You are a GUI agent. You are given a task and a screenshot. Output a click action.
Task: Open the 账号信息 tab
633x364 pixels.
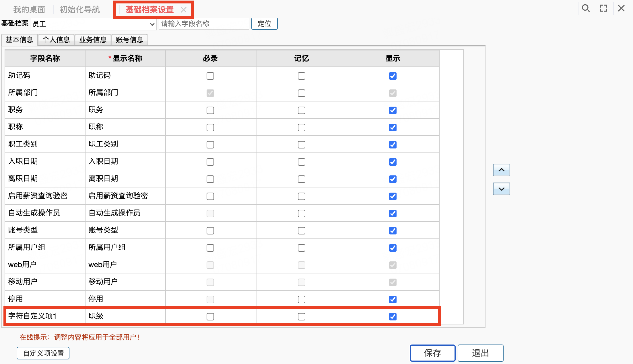(x=130, y=40)
